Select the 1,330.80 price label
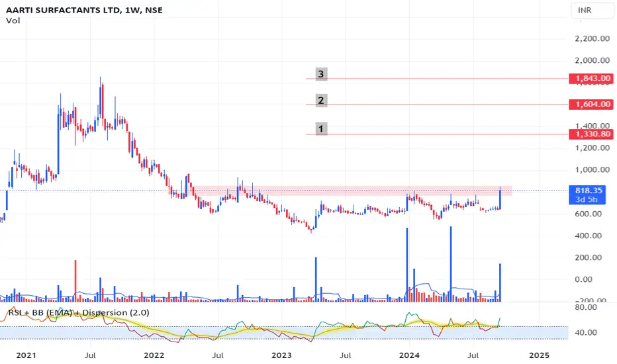 (x=591, y=134)
